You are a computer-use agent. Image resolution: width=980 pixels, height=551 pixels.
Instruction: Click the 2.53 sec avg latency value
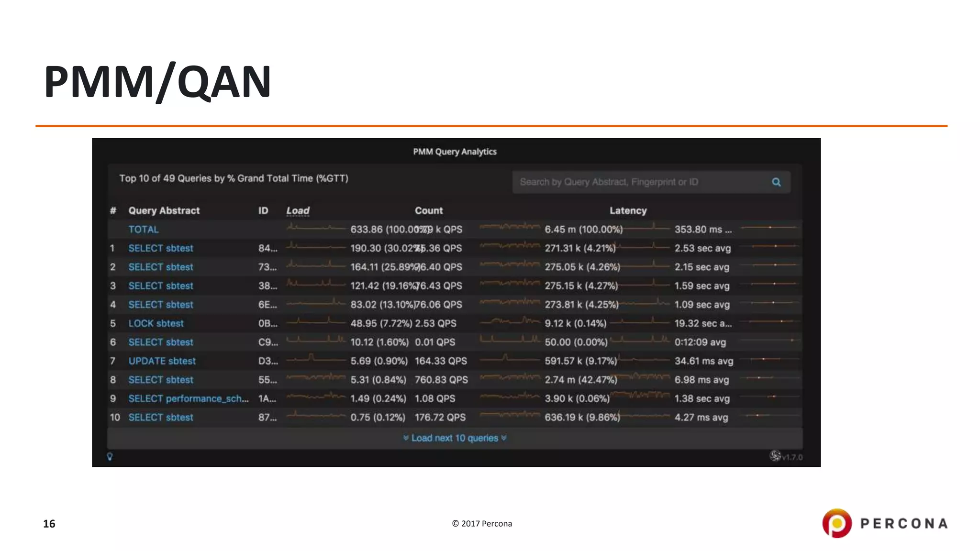pyautogui.click(x=703, y=248)
